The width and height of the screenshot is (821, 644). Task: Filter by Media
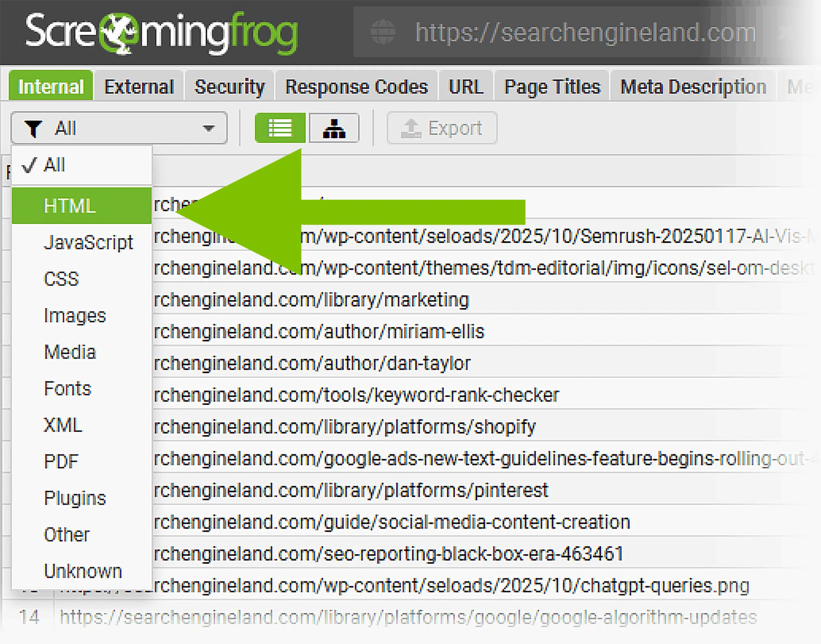pos(82,352)
